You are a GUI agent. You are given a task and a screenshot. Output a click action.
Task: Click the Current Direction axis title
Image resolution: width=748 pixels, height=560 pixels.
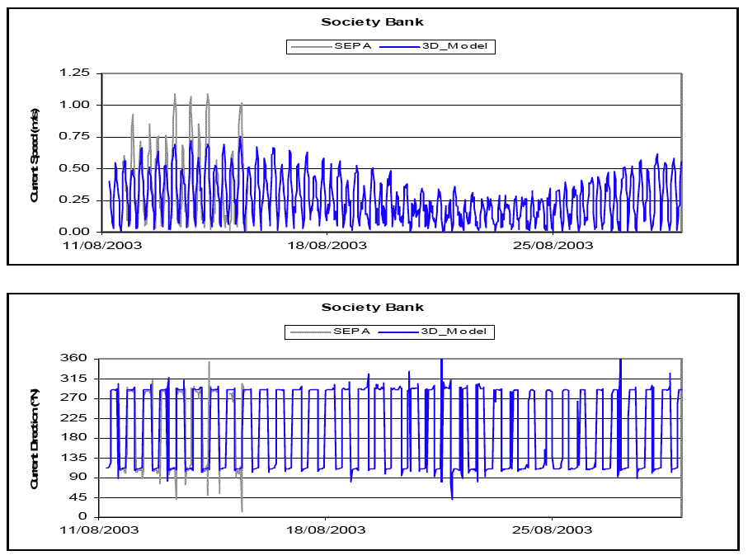coord(35,439)
